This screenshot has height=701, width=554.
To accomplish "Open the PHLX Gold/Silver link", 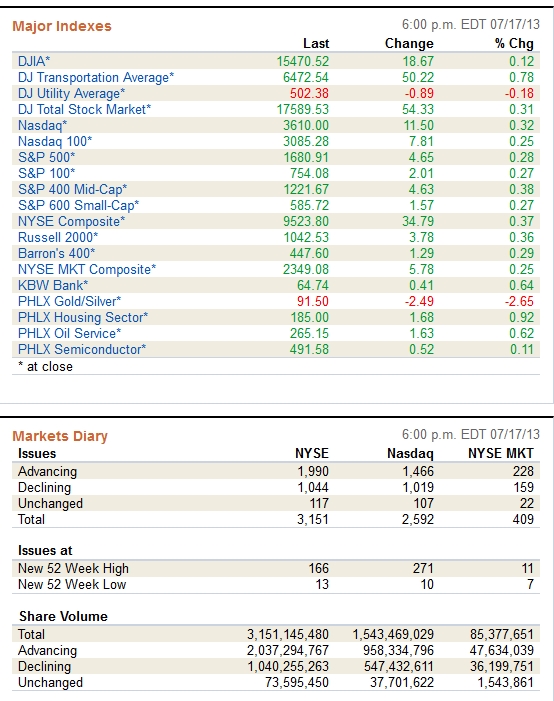I will (x=69, y=301).
